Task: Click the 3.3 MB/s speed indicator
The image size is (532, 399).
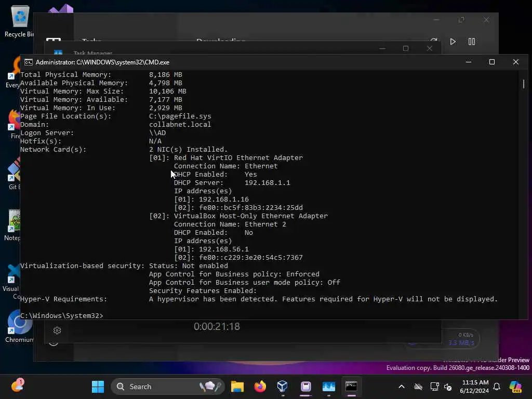Action: pos(461,343)
